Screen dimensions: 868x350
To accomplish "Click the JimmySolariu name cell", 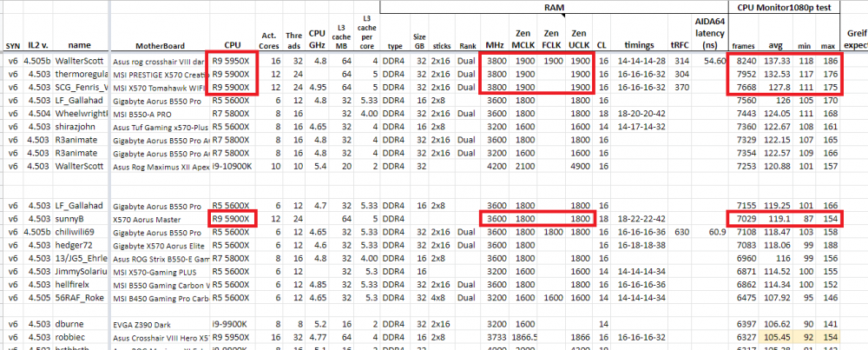I will pyautogui.click(x=80, y=271).
